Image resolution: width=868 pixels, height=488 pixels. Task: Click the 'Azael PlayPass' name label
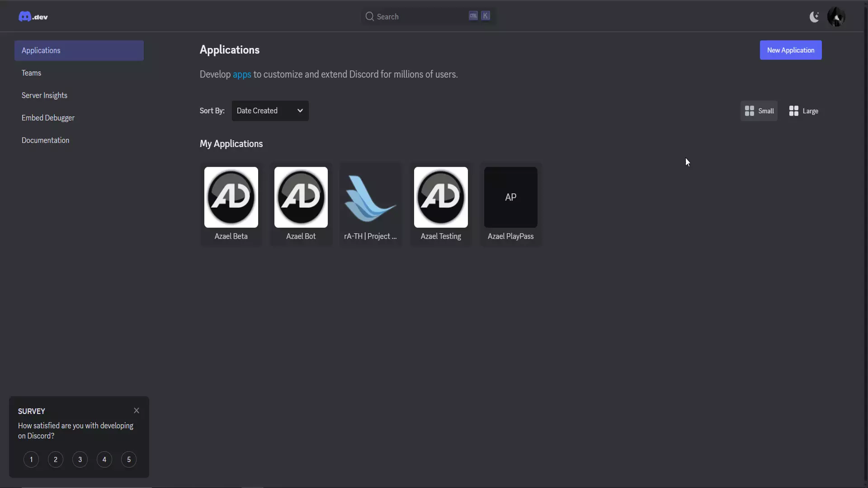[511, 236]
